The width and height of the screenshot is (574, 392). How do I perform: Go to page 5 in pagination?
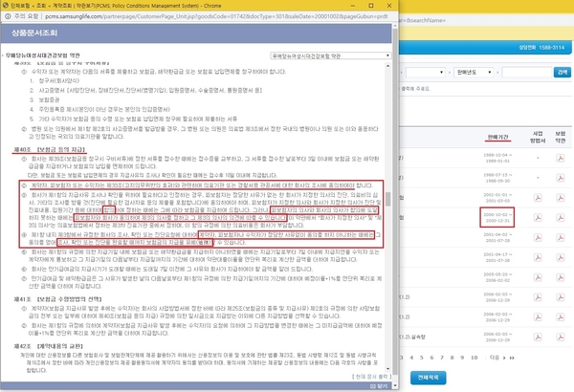(421, 358)
